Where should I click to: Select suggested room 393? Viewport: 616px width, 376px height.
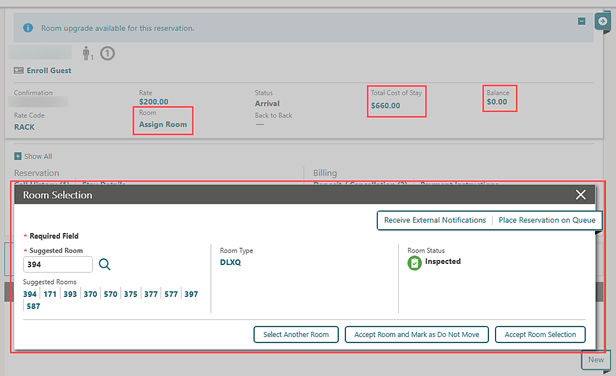70,294
